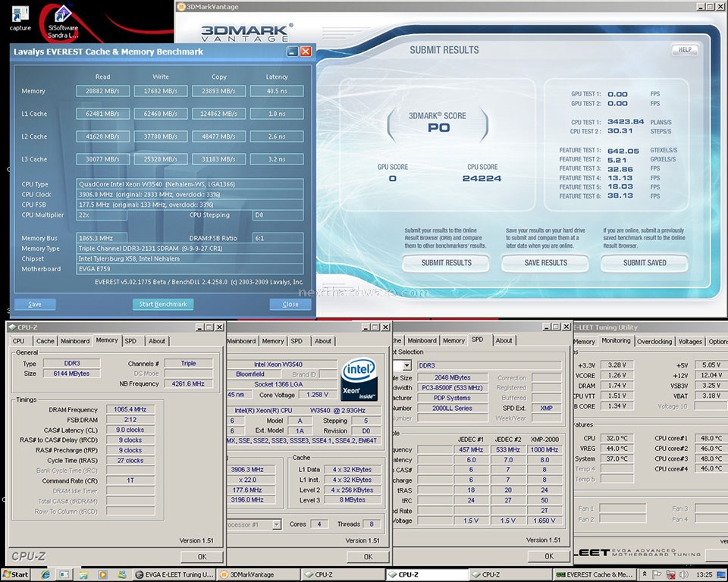Click the VCORE 1.26 V reading in E-LEET

click(x=617, y=375)
